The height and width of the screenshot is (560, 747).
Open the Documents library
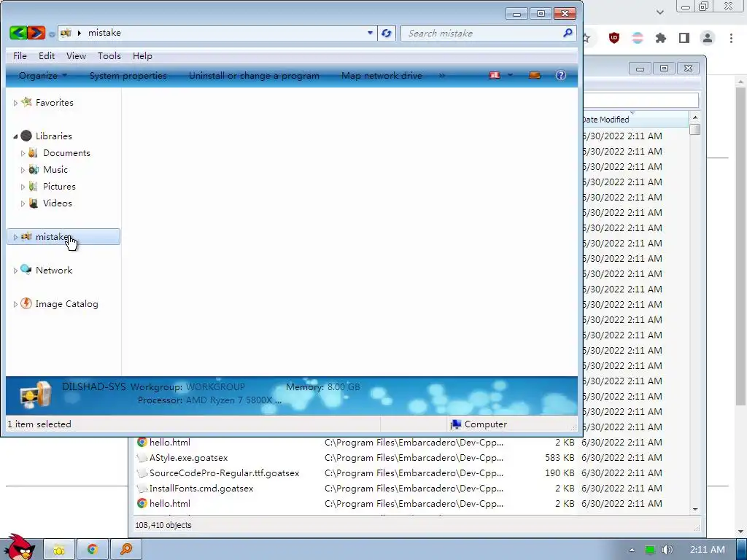click(x=66, y=153)
